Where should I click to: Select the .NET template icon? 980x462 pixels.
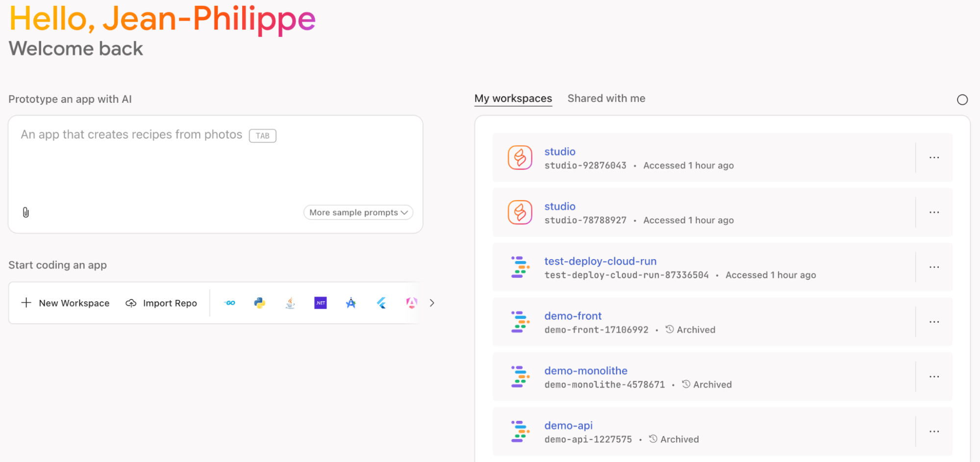pos(321,303)
